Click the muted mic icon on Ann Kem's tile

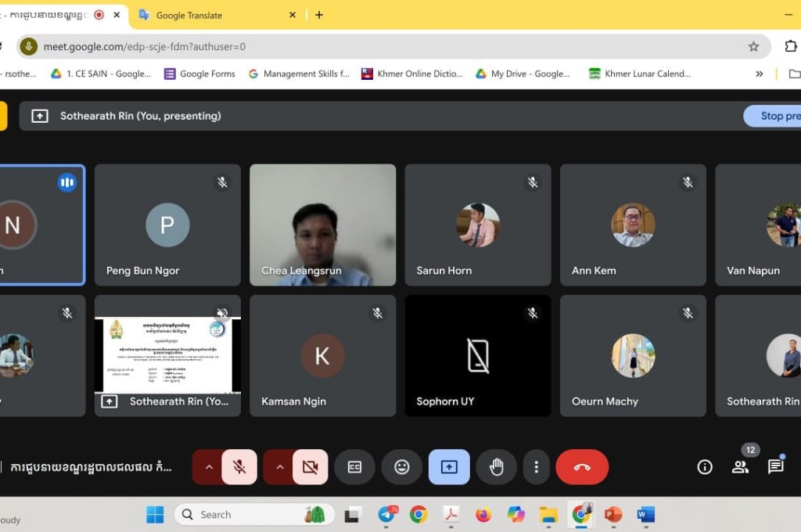tap(688, 182)
